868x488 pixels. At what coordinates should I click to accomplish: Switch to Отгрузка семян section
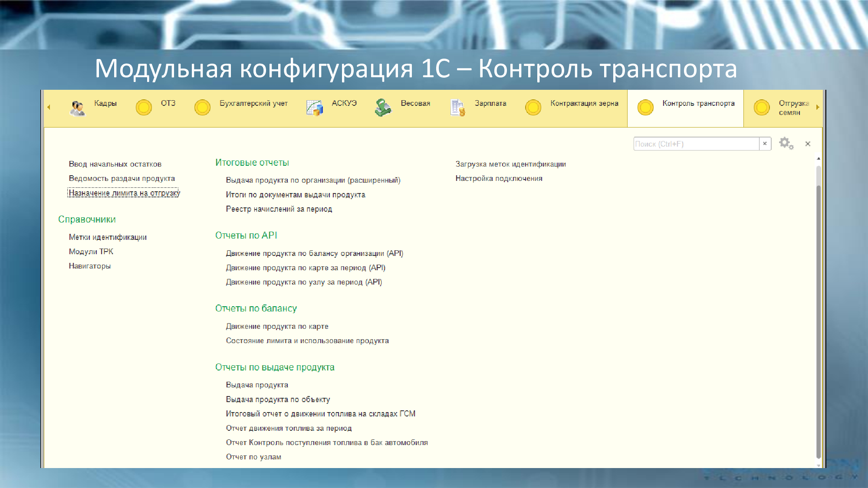[x=794, y=108]
